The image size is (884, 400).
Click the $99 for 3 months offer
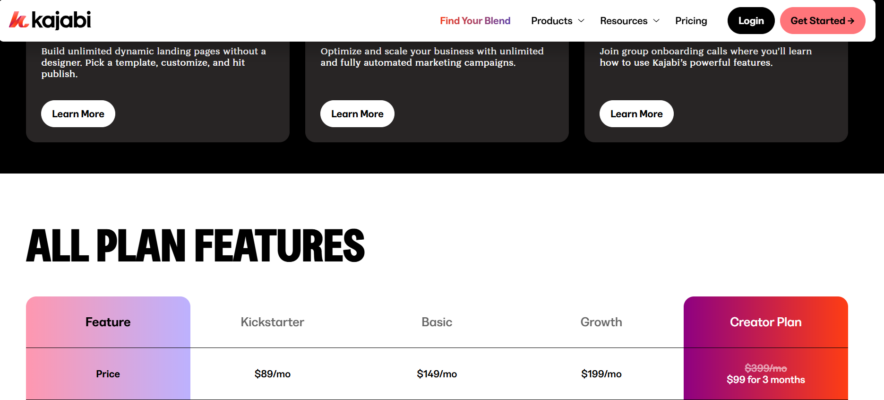tap(765, 380)
